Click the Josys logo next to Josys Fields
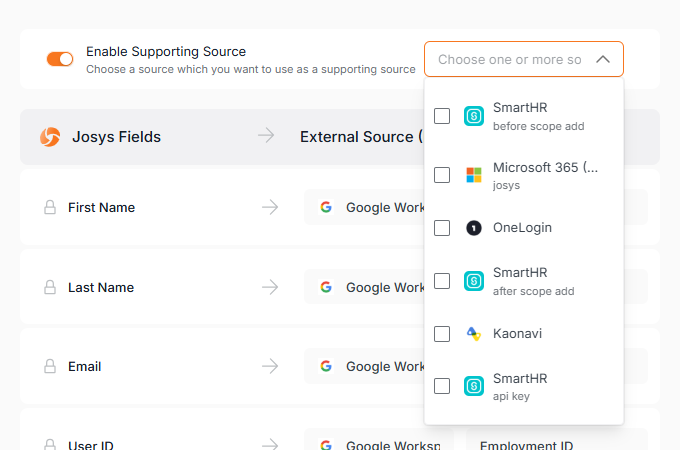The width and height of the screenshot is (680, 450). [x=50, y=137]
